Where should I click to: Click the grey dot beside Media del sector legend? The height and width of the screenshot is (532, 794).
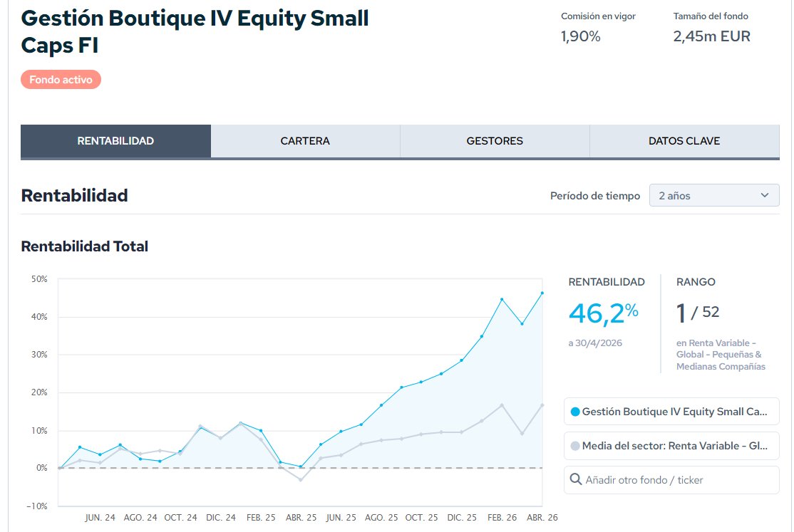click(x=575, y=446)
